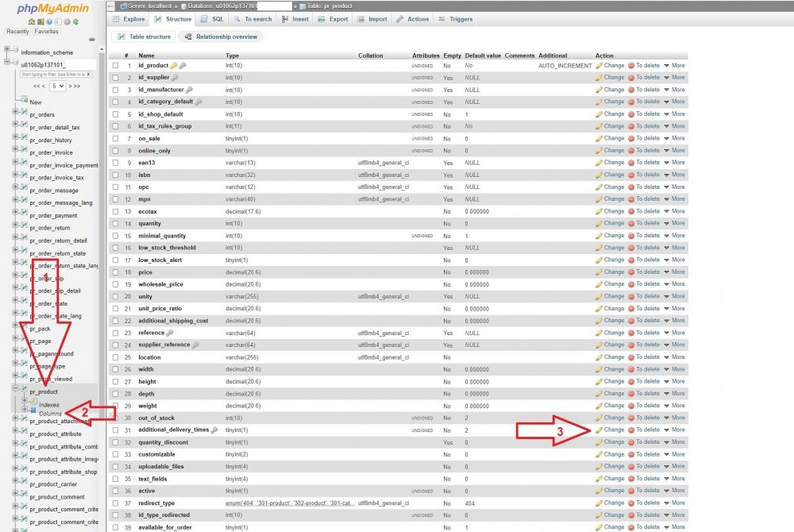Viewport: 794px width, 532px height.
Task: Tick checkbox for id_manufacturer column
Action: 115,90
